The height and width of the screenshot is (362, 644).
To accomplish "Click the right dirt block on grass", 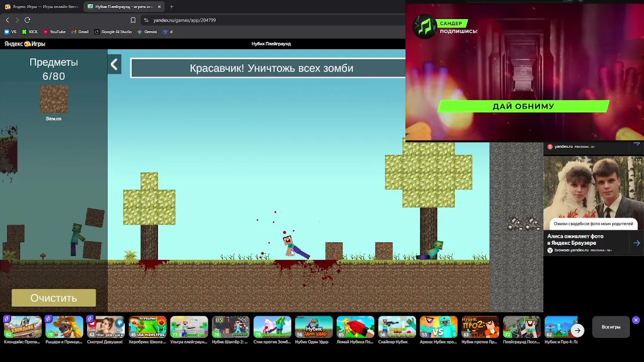I will click(384, 251).
